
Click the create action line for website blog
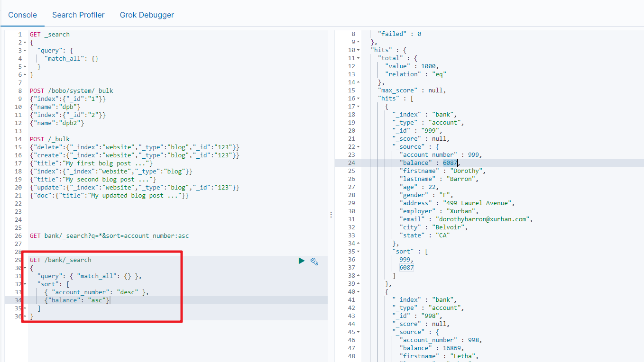[135, 155]
